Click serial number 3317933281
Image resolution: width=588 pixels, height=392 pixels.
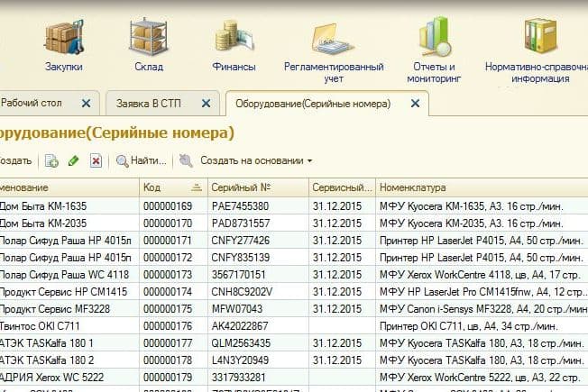238,378
